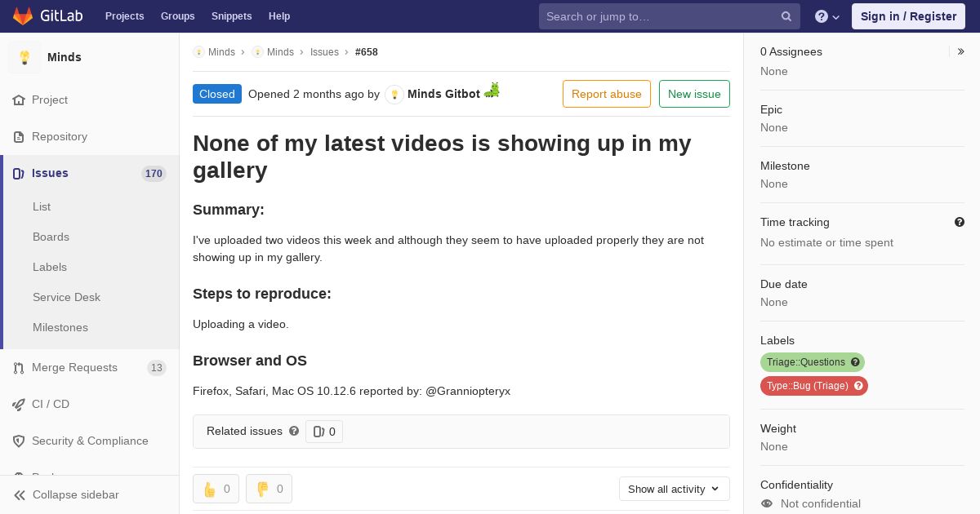Click the Minds project lightbulb avatar in sidebar
980x514 pixels.
24,57
